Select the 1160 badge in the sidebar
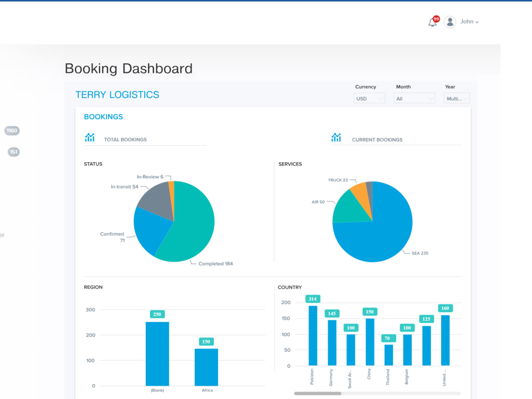The width and height of the screenshot is (532, 399). pyautogui.click(x=12, y=130)
